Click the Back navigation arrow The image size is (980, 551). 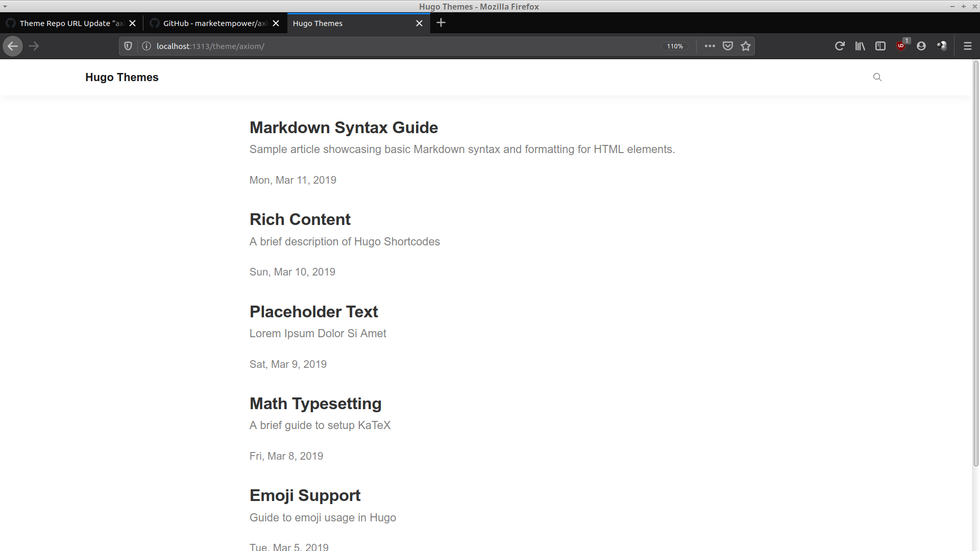coord(13,46)
